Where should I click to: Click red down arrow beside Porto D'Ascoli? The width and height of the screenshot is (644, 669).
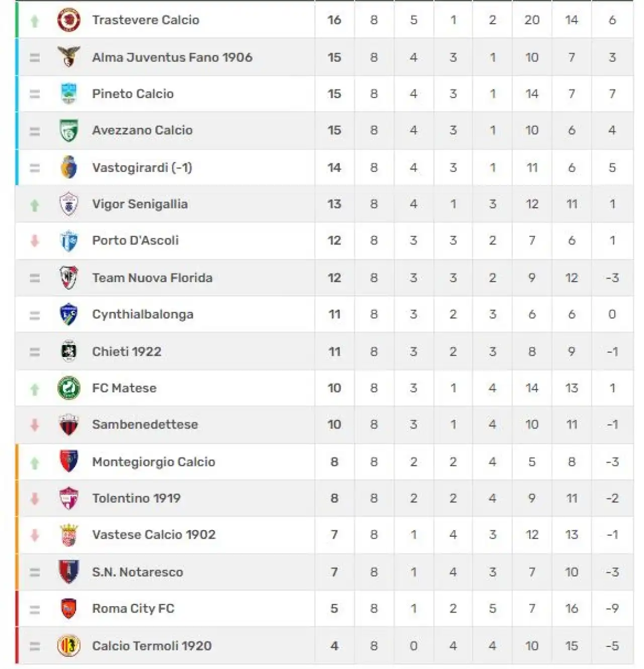click(x=35, y=241)
